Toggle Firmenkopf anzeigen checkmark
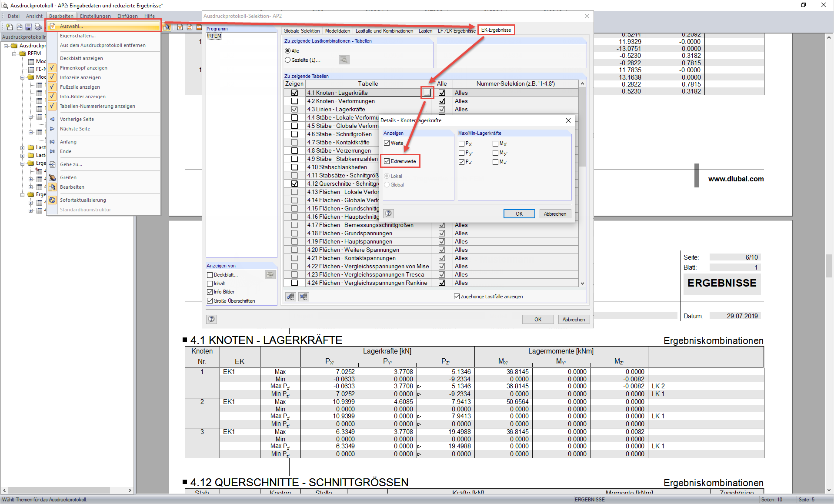The height and width of the screenshot is (504, 834). pos(52,68)
